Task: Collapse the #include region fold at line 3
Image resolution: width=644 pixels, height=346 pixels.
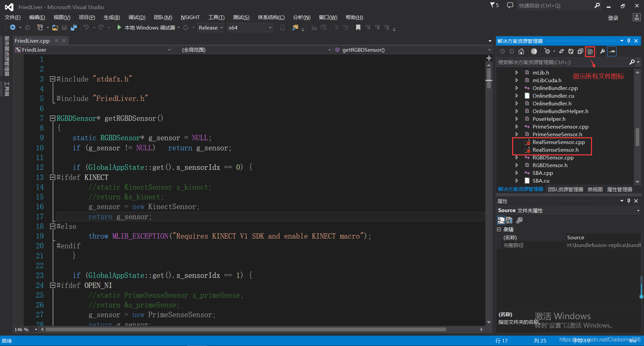Action: pos(52,79)
